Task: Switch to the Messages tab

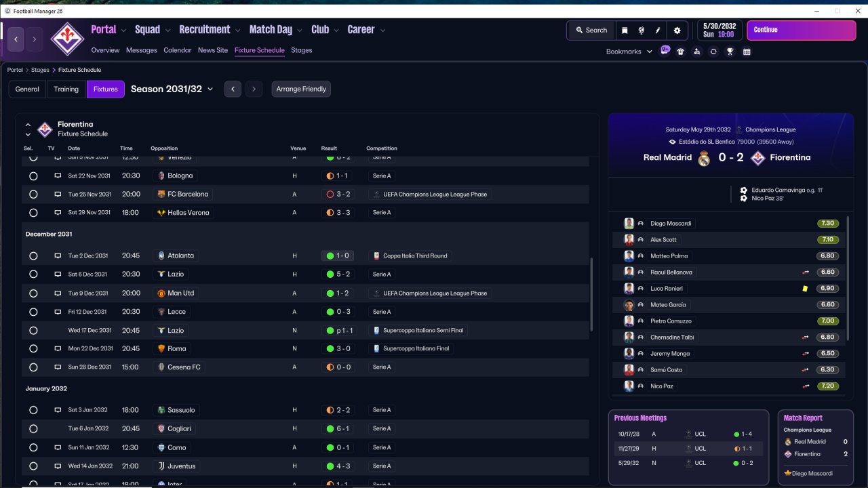Action: click(141, 50)
